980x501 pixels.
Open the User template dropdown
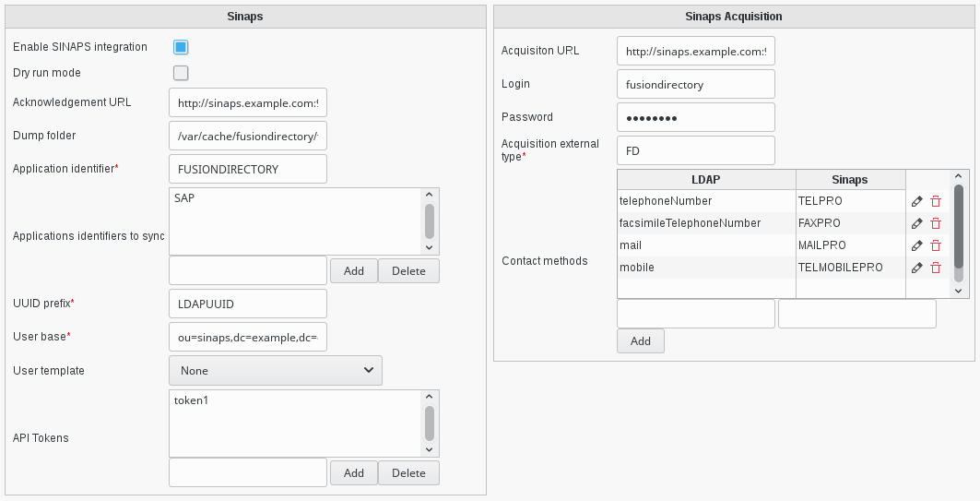[275, 370]
